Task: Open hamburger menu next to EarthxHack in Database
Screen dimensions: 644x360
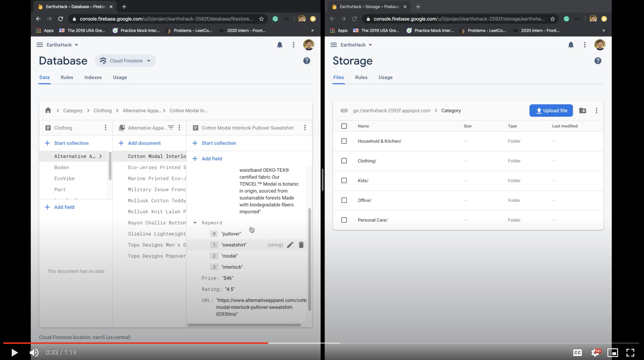Action: [40, 45]
